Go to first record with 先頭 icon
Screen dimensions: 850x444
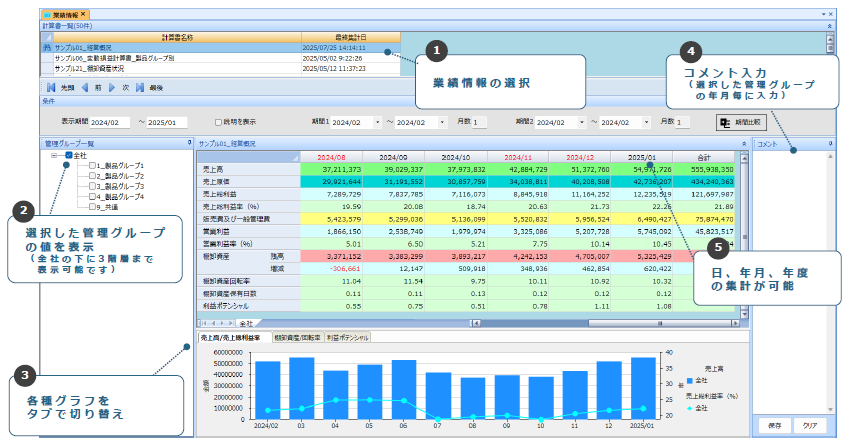[x=53, y=88]
